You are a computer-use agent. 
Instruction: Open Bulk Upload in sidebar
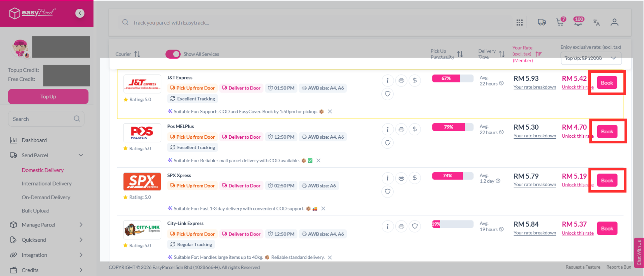pyautogui.click(x=35, y=211)
